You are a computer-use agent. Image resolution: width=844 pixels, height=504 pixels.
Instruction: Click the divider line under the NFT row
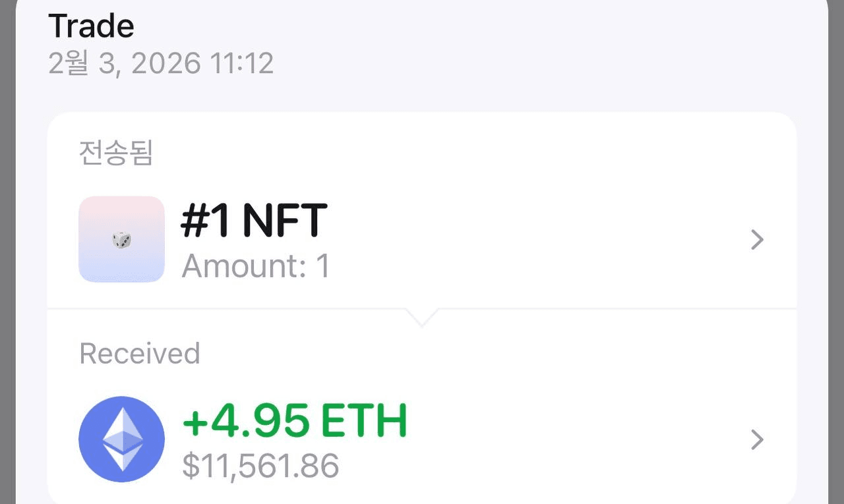593,308
